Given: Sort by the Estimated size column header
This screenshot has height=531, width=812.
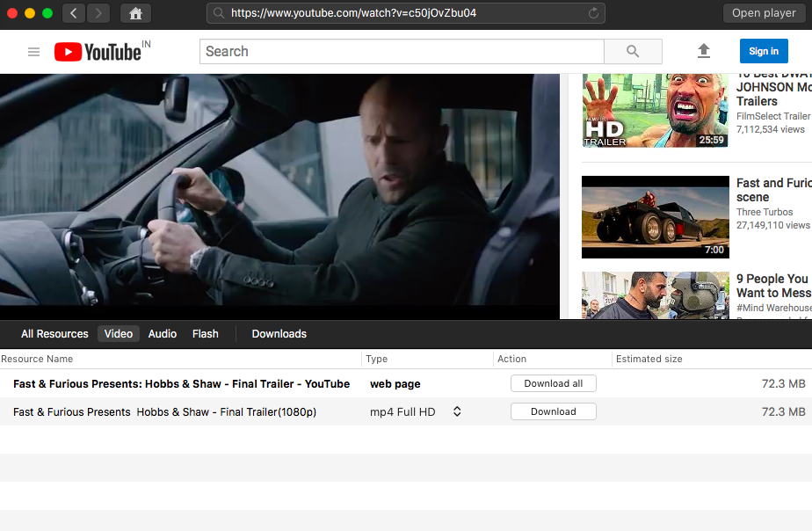Looking at the screenshot, I should tap(712, 359).
